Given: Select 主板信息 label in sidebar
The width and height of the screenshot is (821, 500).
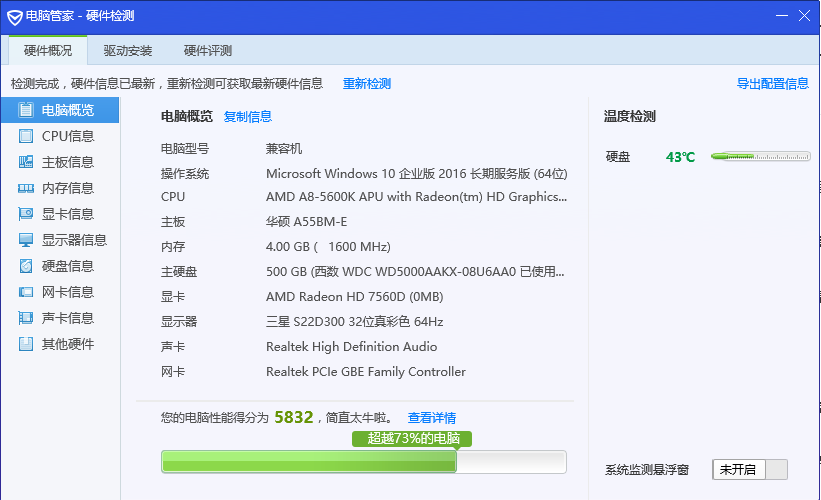Looking at the screenshot, I should (x=68, y=162).
